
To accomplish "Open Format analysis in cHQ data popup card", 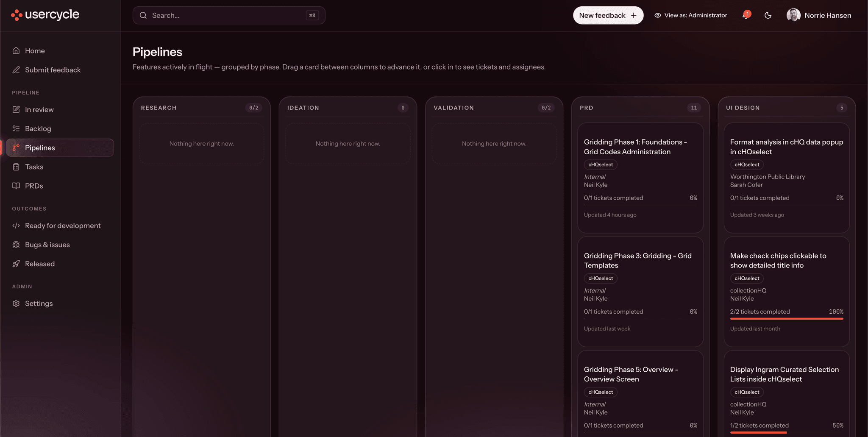I will click(787, 178).
